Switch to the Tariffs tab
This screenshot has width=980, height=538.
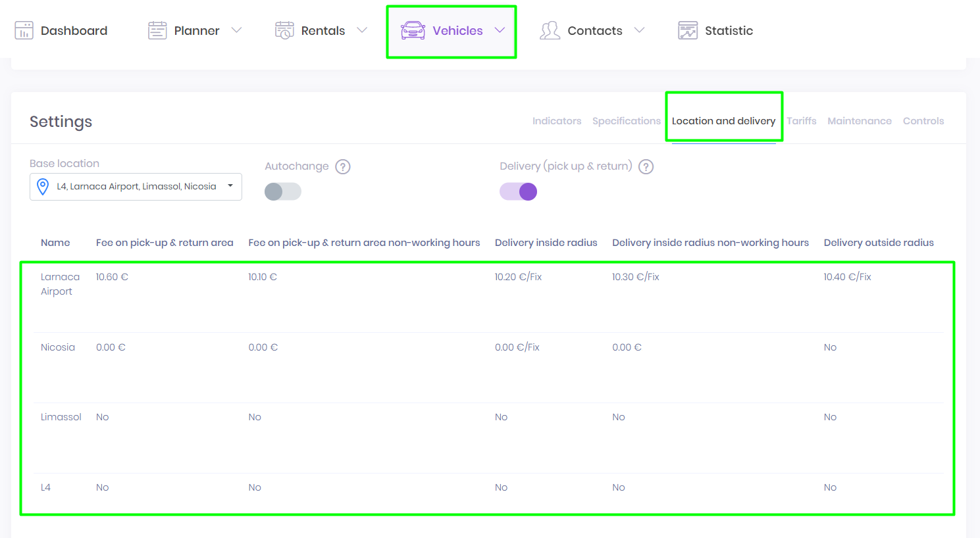pos(801,121)
